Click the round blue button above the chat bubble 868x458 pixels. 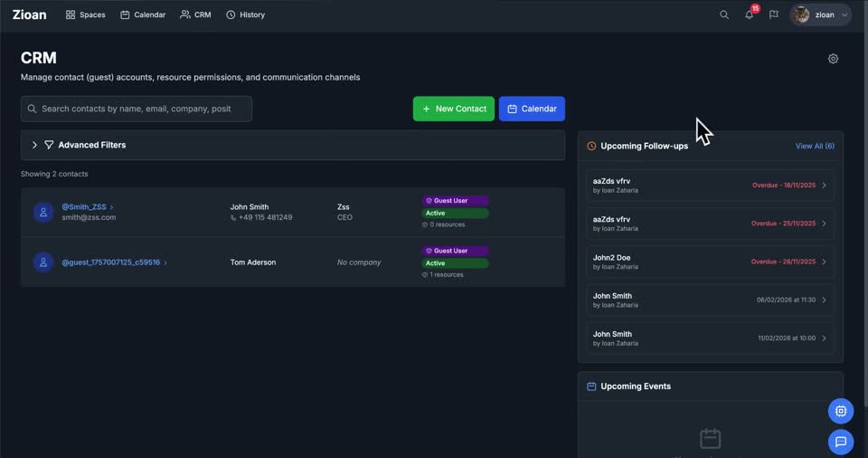pos(840,411)
